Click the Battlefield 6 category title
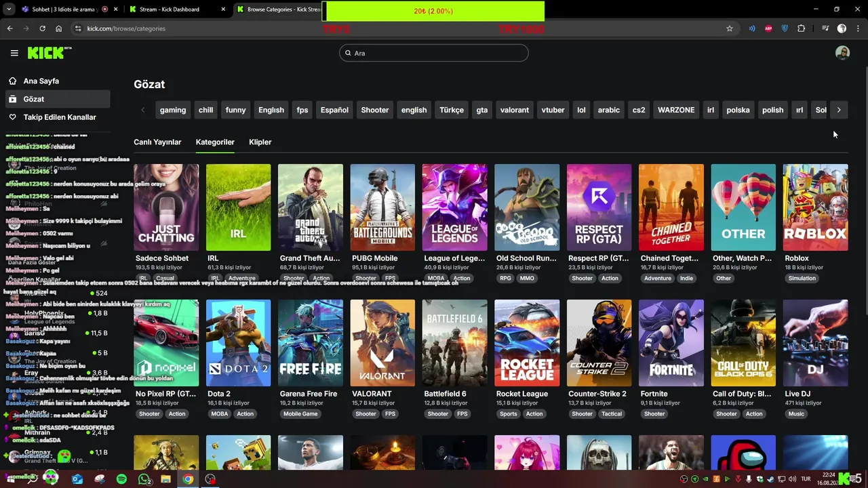 (x=446, y=394)
